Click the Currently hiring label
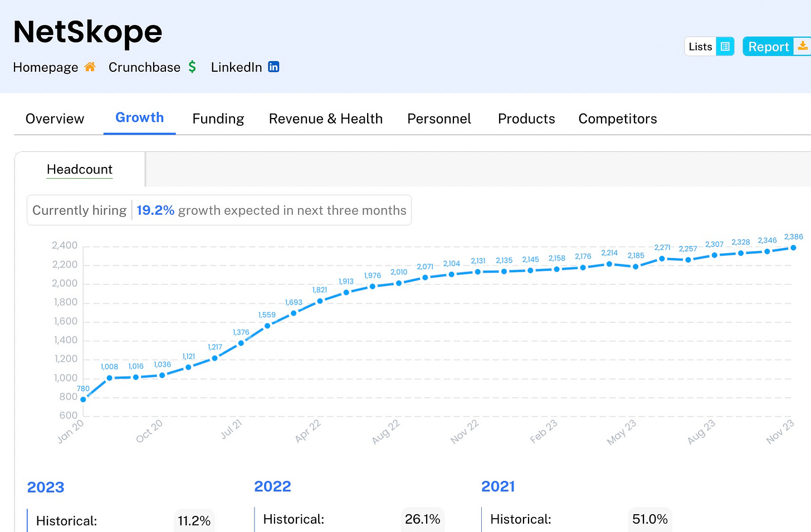Image resolution: width=811 pixels, height=532 pixels. pos(80,210)
